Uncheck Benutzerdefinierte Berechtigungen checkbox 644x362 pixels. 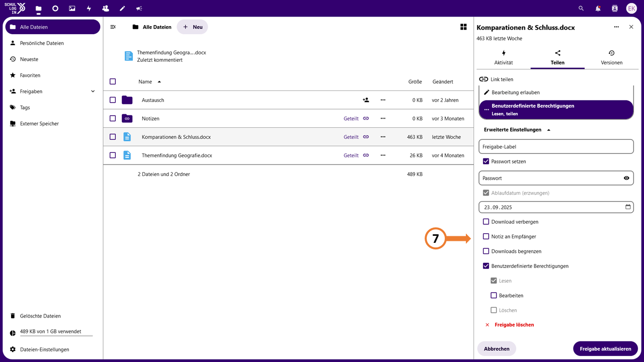[486, 266]
